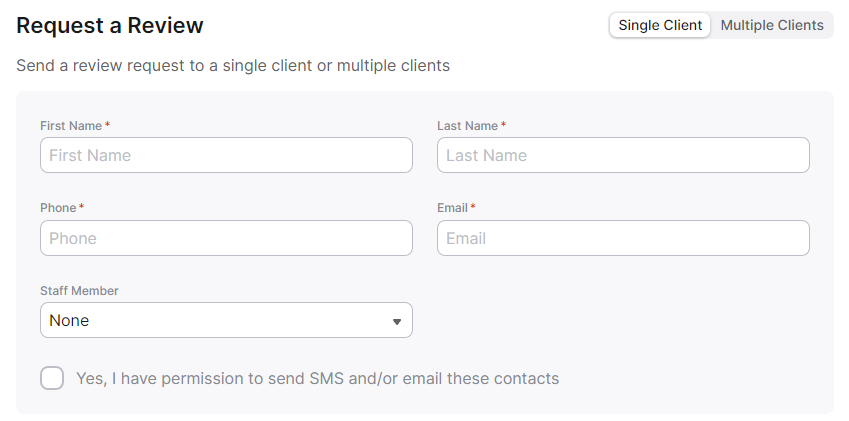The width and height of the screenshot is (849, 421).
Task: Switch to the Single Client tab
Action: 660,25
